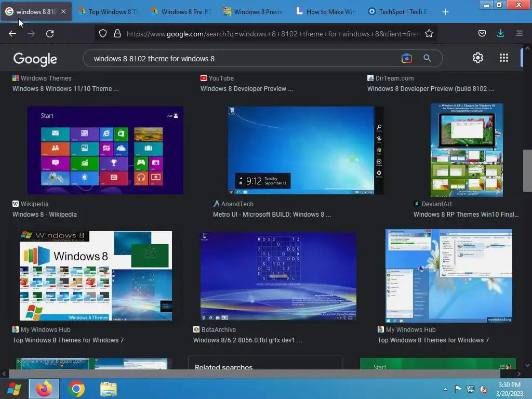Switch to the Windows 8 Pre-RTM tab

(x=181, y=11)
